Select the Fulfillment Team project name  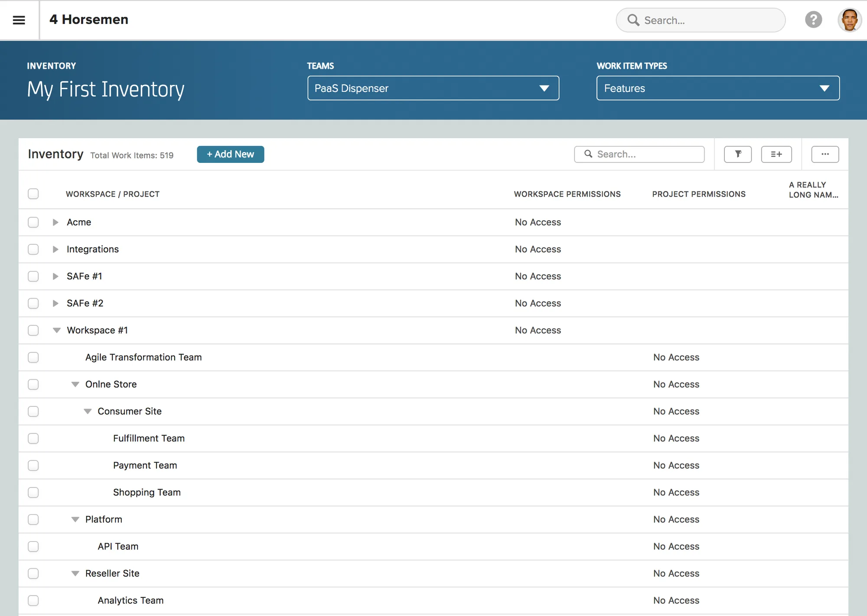tap(149, 438)
